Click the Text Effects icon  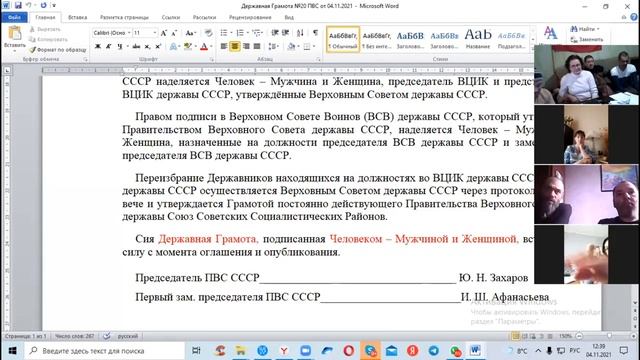(x=173, y=47)
